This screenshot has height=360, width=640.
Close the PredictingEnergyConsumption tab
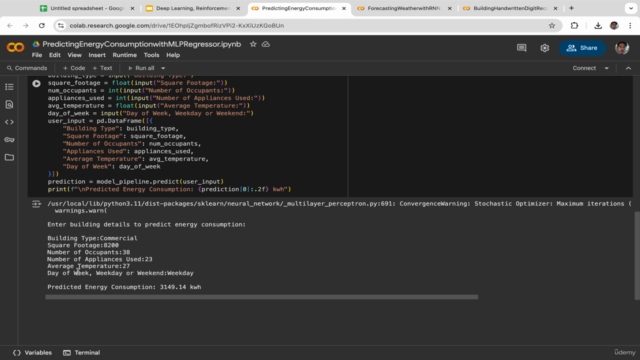344,8
